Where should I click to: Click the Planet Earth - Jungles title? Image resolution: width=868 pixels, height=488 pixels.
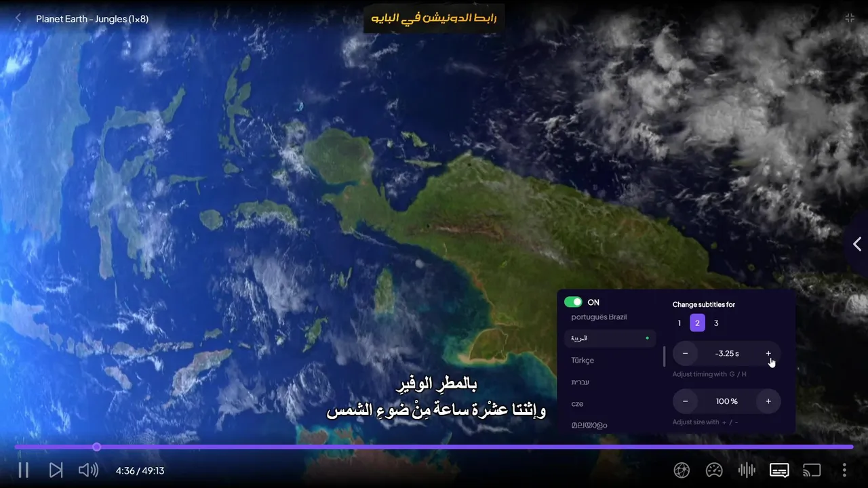92,19
